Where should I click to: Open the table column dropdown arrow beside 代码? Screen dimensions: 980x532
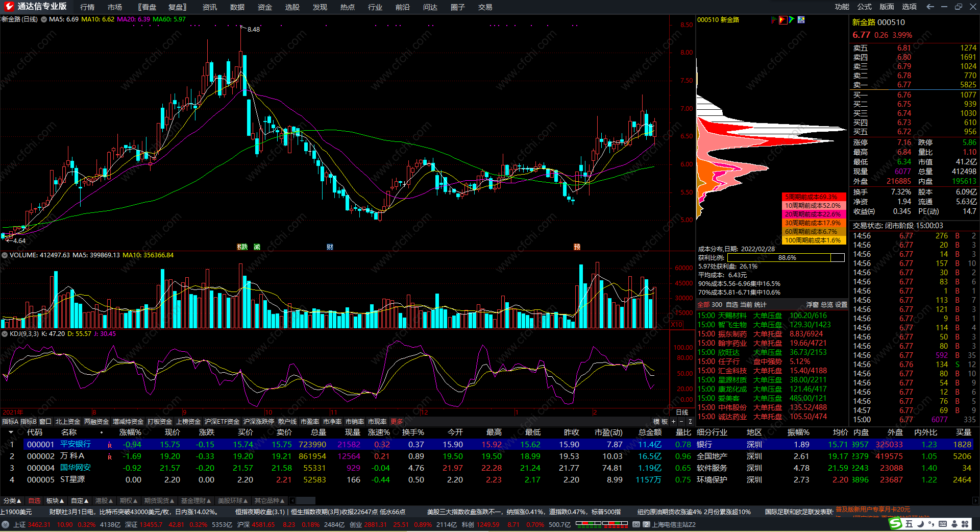11,432
